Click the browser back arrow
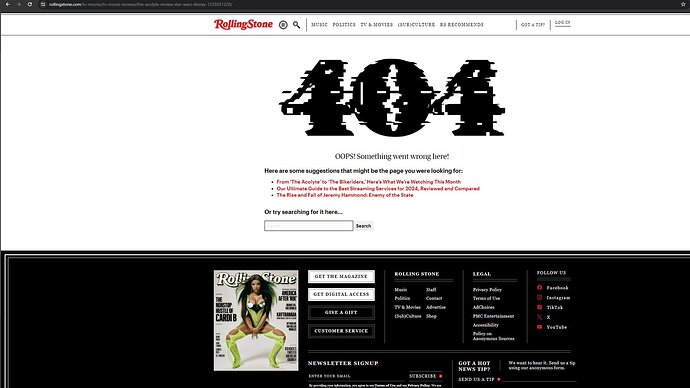 click(x=7, y=4)
